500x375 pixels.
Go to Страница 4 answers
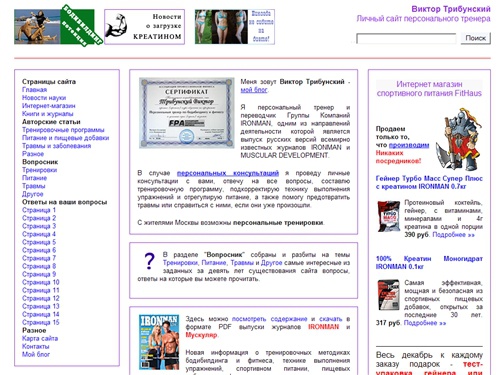click(39, 234)
